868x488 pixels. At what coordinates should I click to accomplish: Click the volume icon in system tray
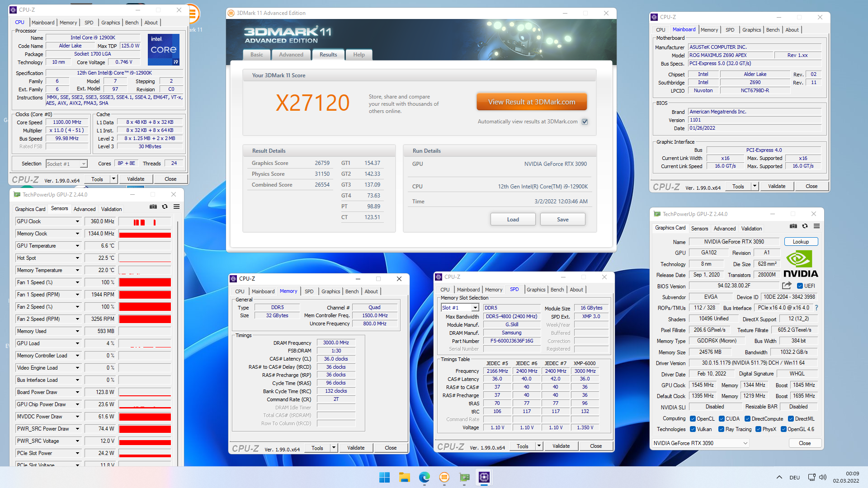click(823, 477)
